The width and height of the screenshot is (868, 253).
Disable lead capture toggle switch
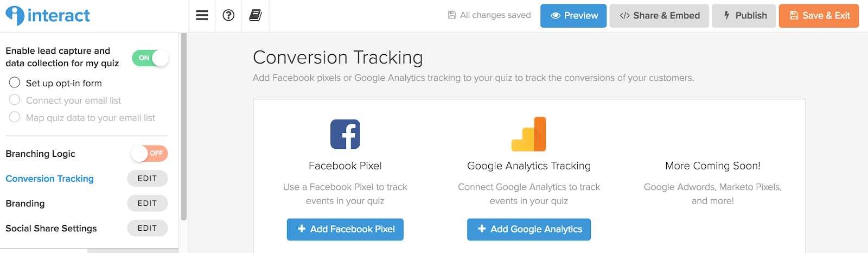(x=150, y=58)
